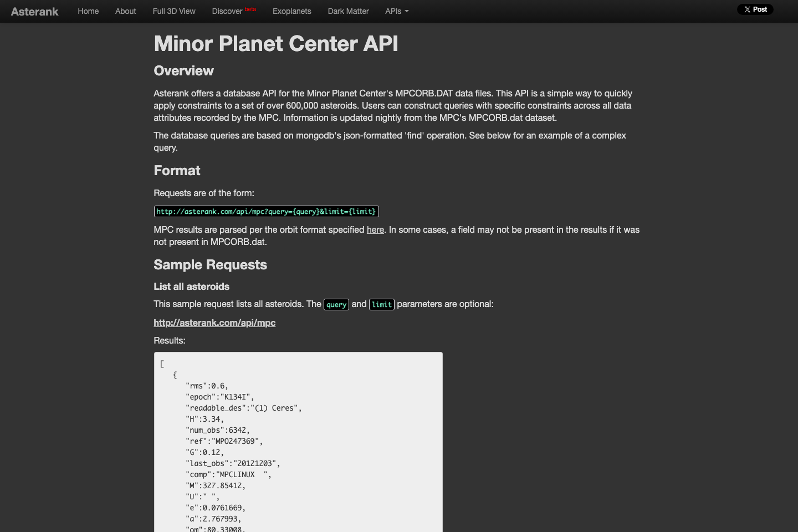The height and width of the screenshot is (532, 798).
Task: Open the Dark Matter page
Action: (x=348, y=11)
